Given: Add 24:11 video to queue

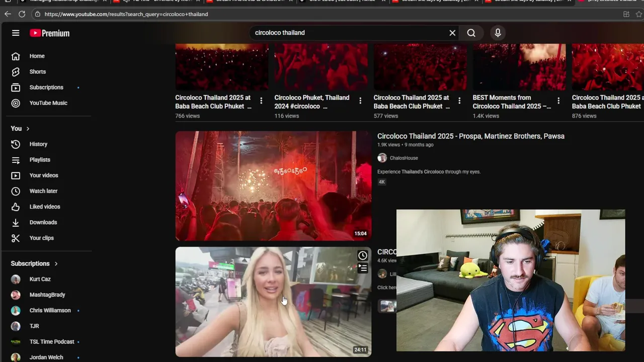Looking at the screenshot, I should (x=363, y=268).
